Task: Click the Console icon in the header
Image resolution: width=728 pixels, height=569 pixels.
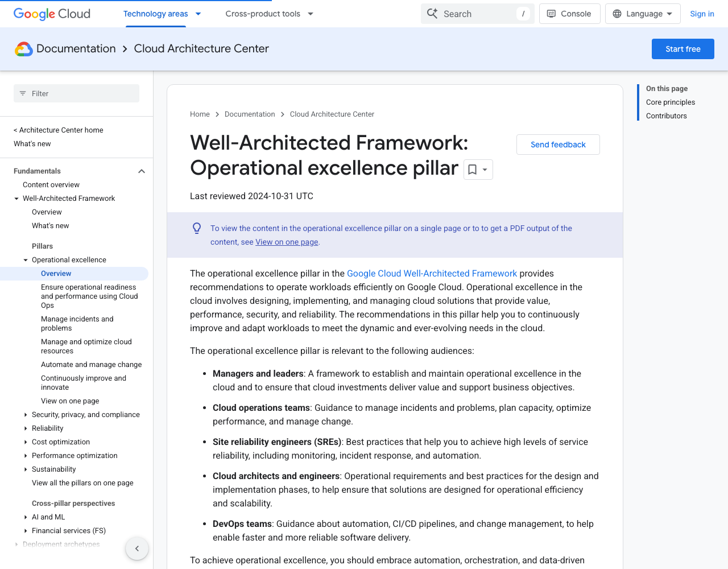Action: tap(551, 14)
